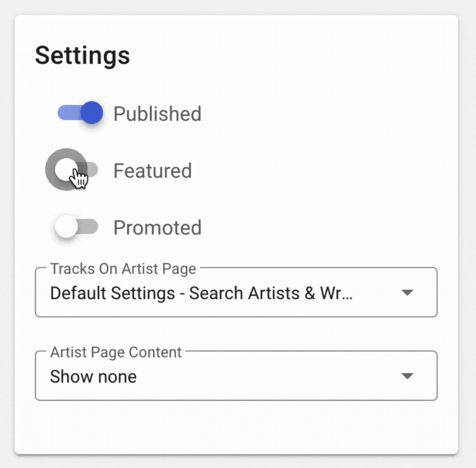The image size is (476, 468).
Task: Click the white knob of the Promoted switch
Action: pyautogui.click(x=66, y=227)
